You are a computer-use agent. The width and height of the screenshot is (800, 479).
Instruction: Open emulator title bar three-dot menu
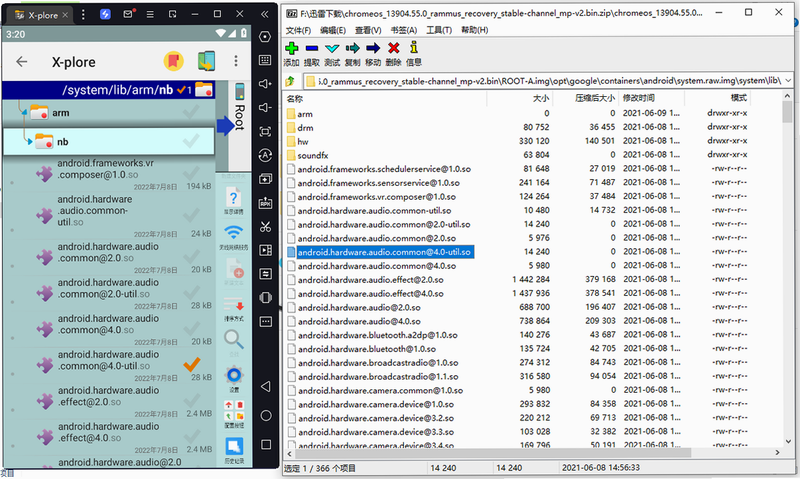(83, 15)
